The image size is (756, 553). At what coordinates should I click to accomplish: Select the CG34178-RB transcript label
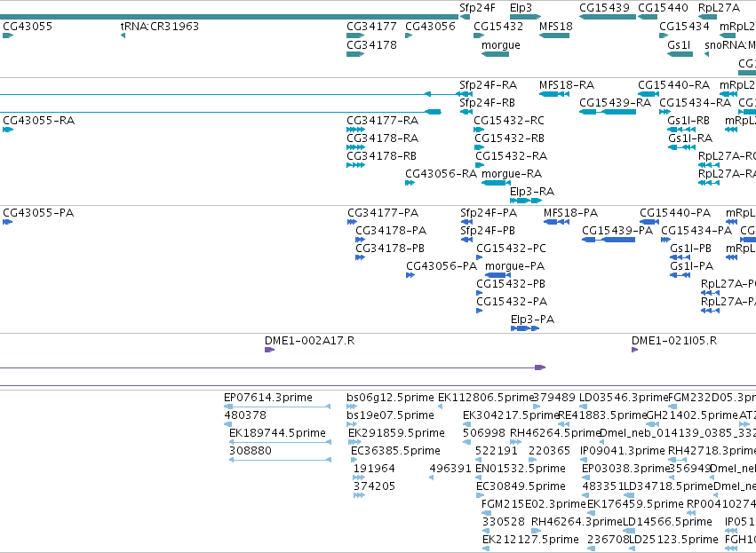(381, 156)
